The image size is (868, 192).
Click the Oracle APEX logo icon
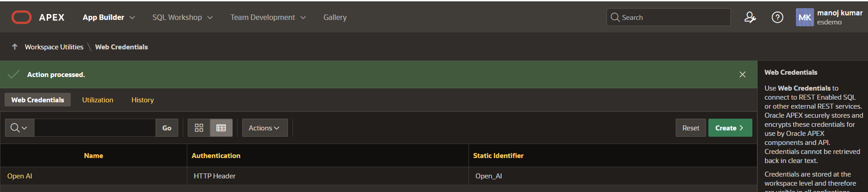pos(21,17)
